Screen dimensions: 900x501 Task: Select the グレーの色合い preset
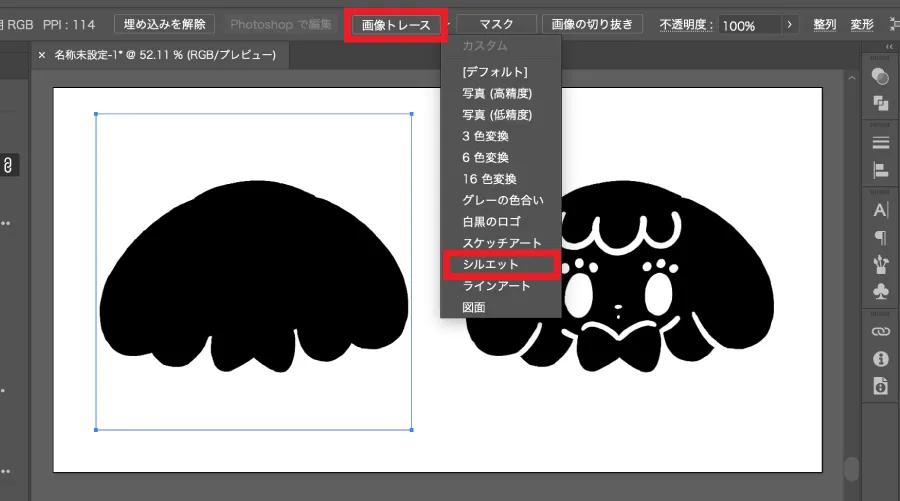click(501, 200)
